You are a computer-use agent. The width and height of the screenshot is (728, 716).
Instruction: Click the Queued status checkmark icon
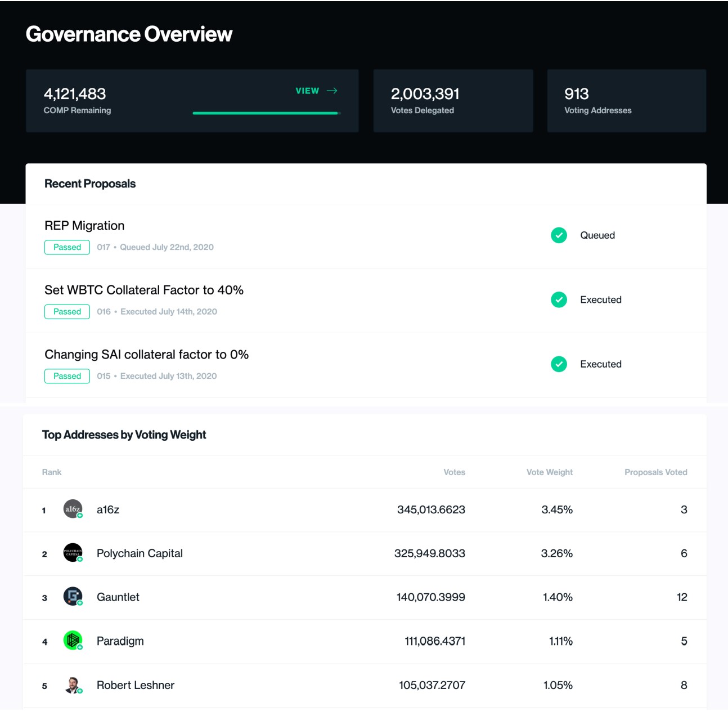(x=559, y=235)
